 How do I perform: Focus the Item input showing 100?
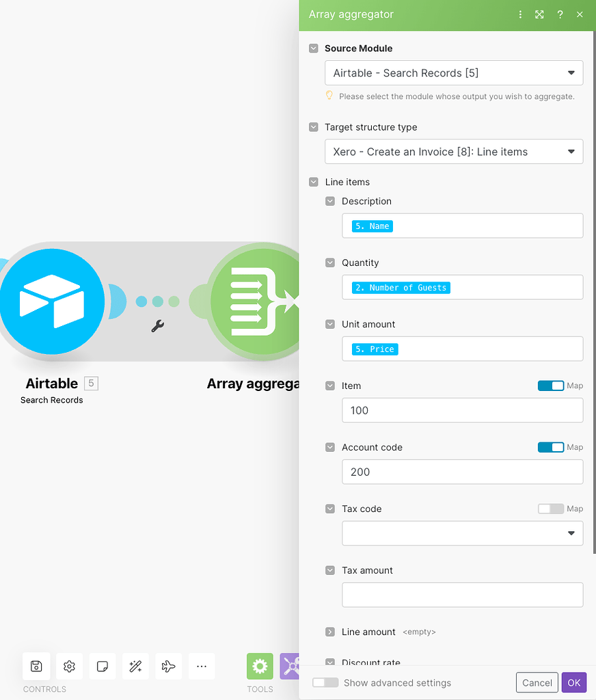[x=462, y=410]
